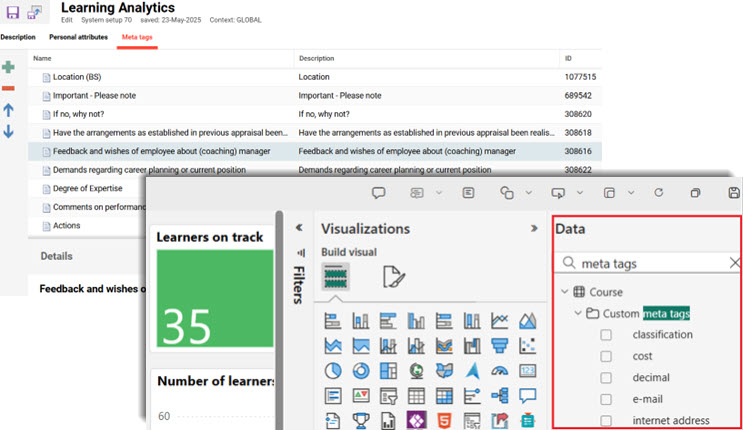Switch to the Personal attributes tab
Screen dimensions: 743x430
pyautogui.click(x=79, y=37)
